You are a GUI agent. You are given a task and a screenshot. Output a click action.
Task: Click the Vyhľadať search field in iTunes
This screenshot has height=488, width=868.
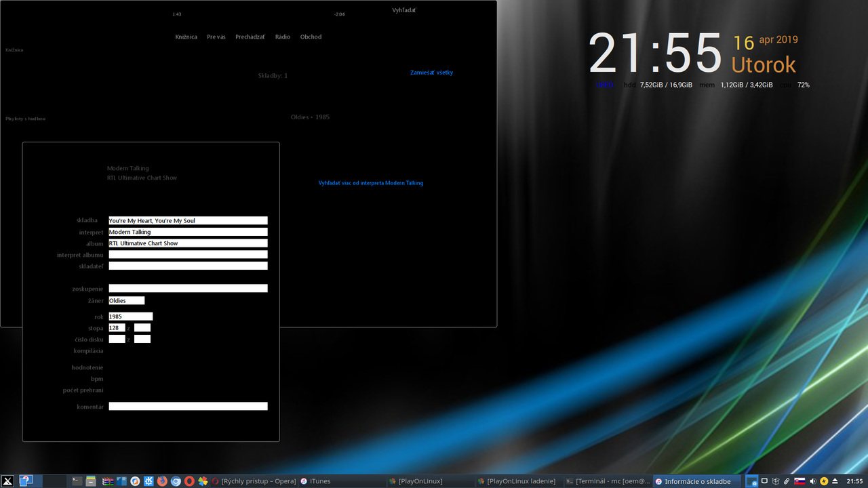(x=404, y=10)
